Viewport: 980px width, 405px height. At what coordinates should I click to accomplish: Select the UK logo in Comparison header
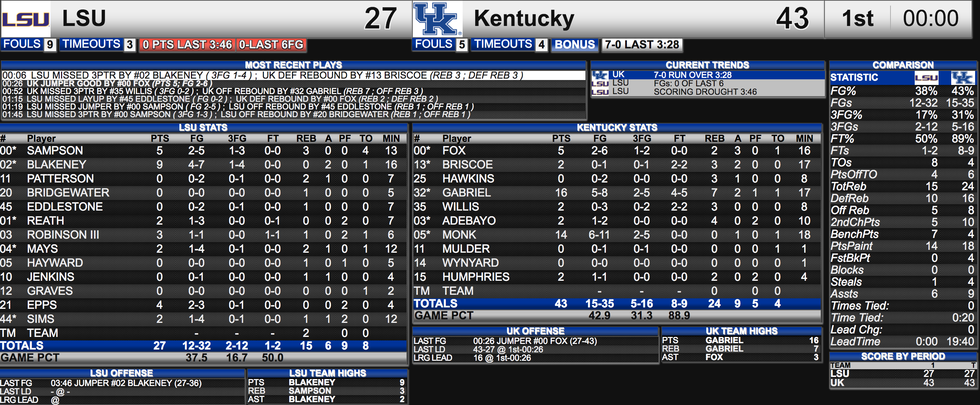click(x=962, y=78)
